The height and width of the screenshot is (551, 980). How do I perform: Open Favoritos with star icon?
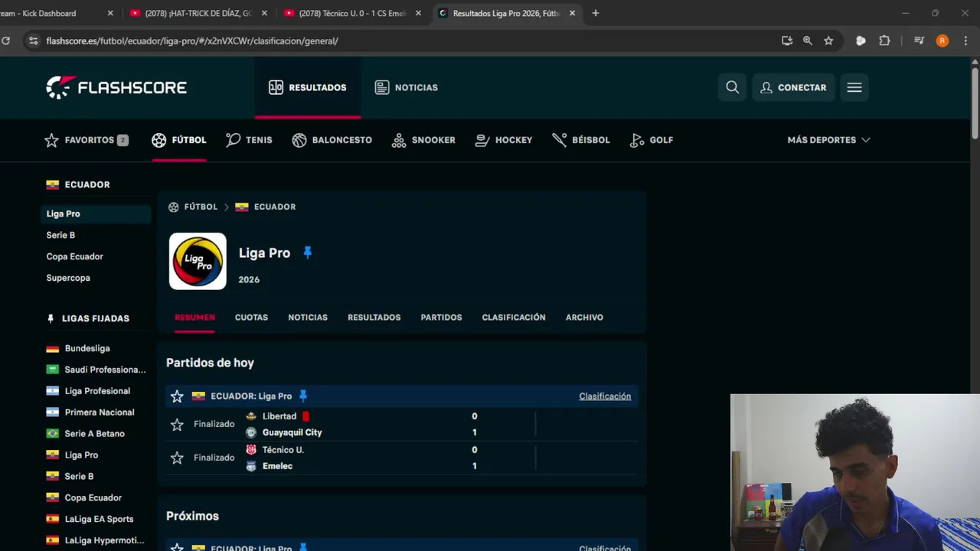click(86, 140)
